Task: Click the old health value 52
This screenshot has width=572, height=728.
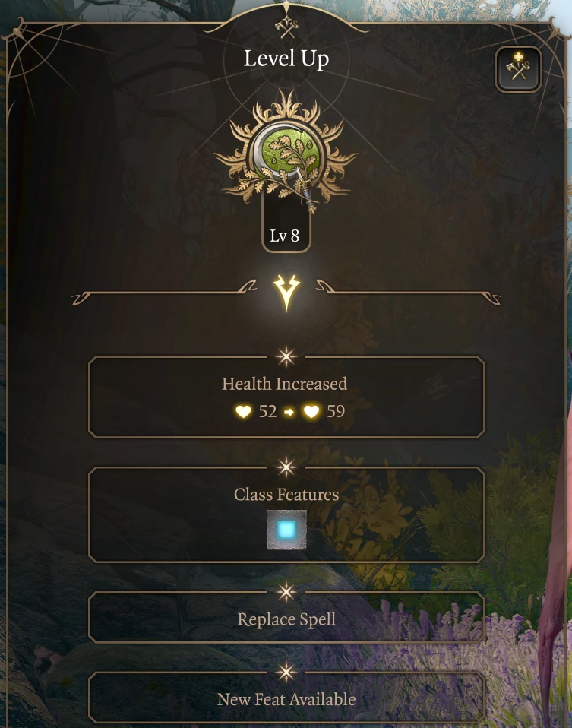Action: (267, 411)
